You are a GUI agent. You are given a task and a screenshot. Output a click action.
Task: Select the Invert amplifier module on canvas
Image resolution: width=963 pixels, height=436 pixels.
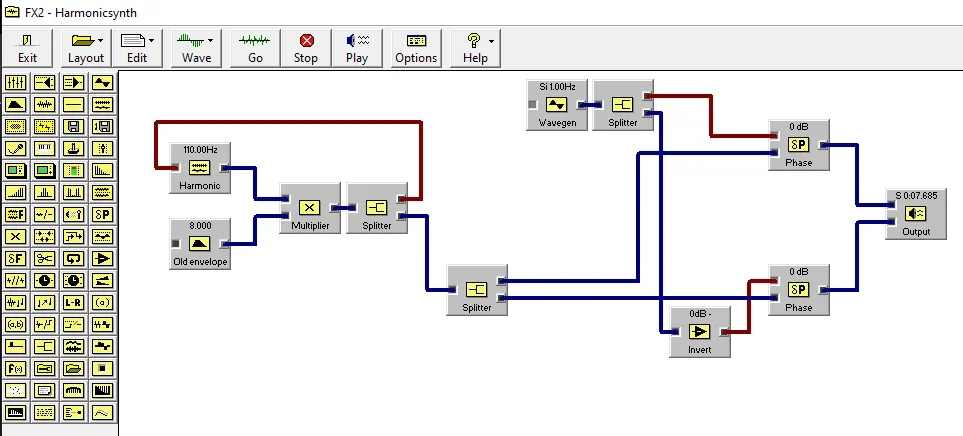pyautogui.click(x=700, y=332)
